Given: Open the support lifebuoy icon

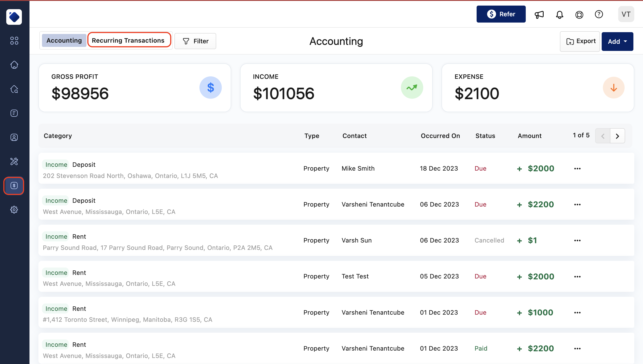Looking at the screenshot, I should point(579,15).
